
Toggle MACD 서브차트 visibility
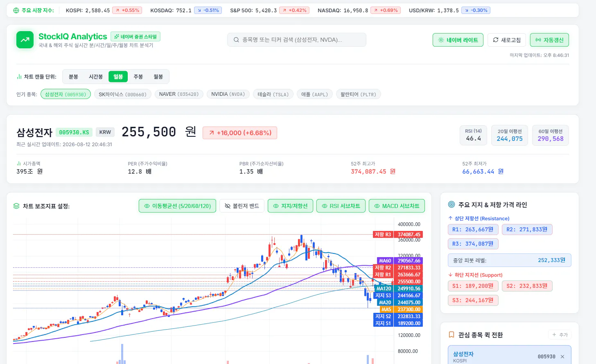pyautogui.click(x=397, y=206)
